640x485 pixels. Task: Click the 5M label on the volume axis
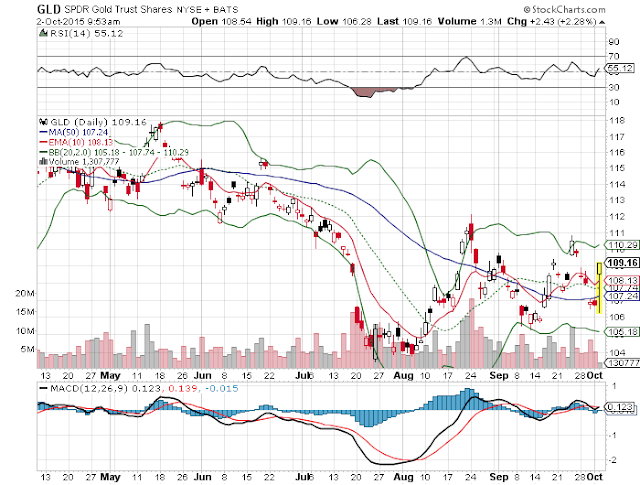(x=28, y=349)
